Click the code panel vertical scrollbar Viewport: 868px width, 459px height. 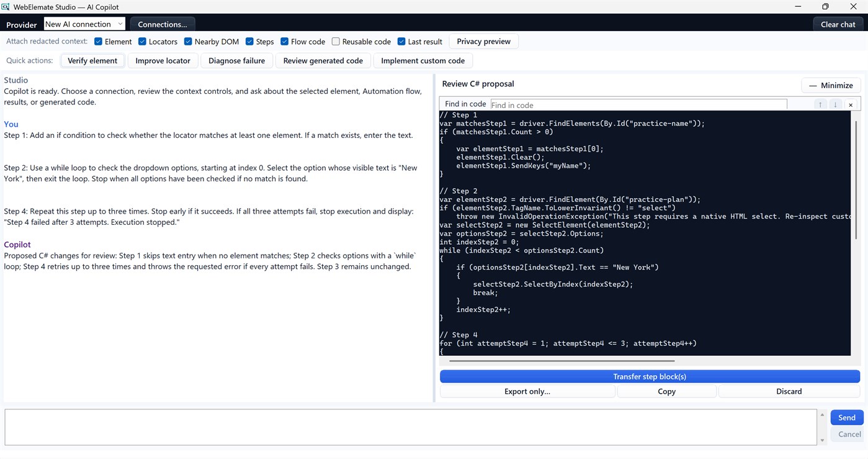(856, 180)
